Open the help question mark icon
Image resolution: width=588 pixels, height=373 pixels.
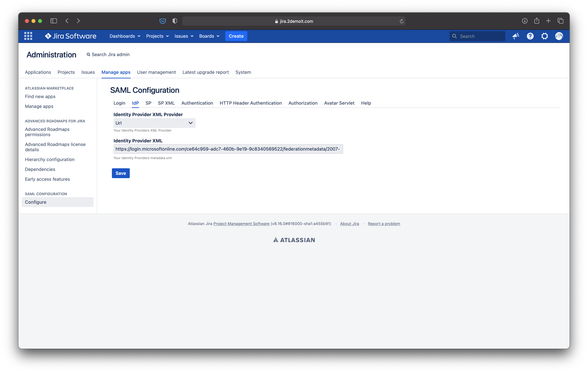point(530,36)
